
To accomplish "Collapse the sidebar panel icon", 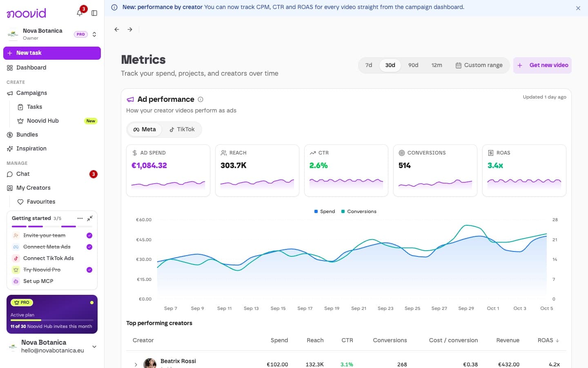I will click(94, 13).
